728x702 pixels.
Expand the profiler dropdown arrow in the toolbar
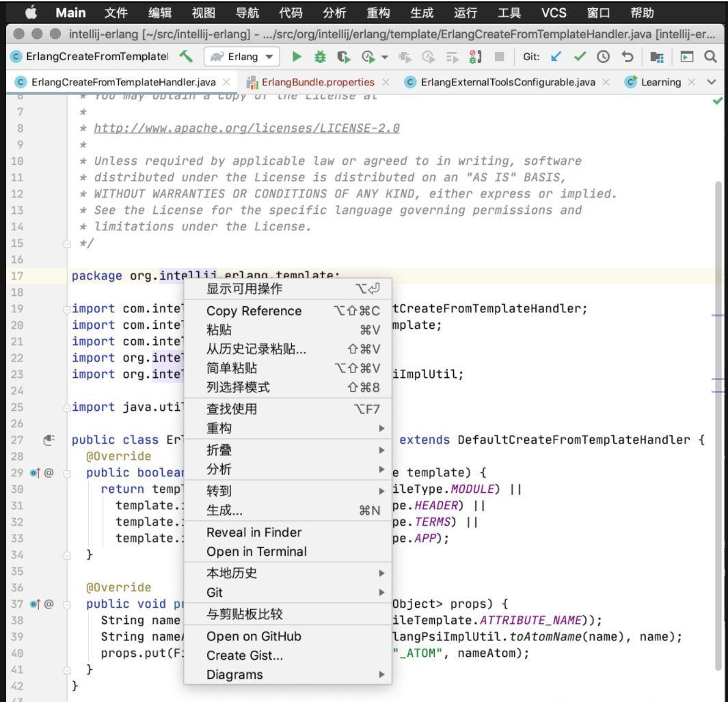point(384,57)
